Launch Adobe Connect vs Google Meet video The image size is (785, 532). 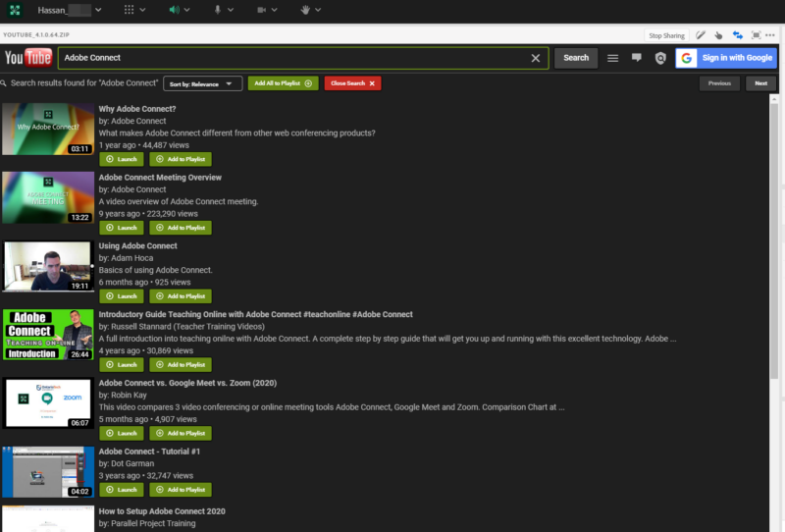(122, 433)
